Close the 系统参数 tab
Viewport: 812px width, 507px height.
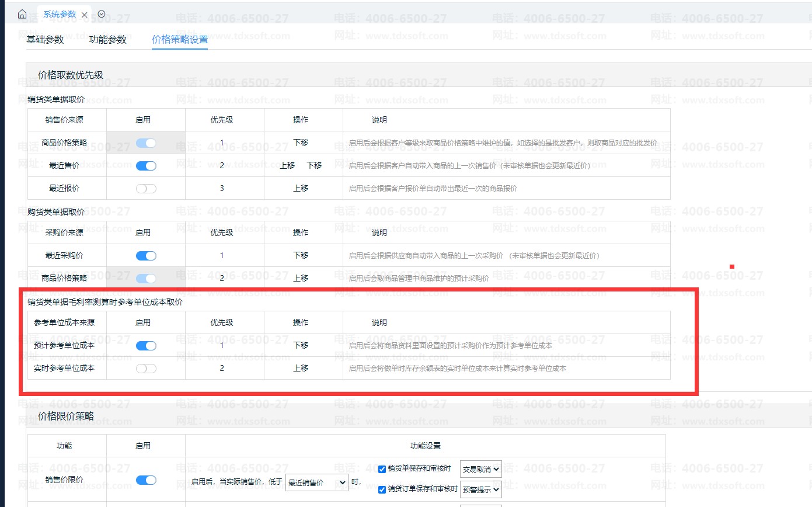coord(85,15)
